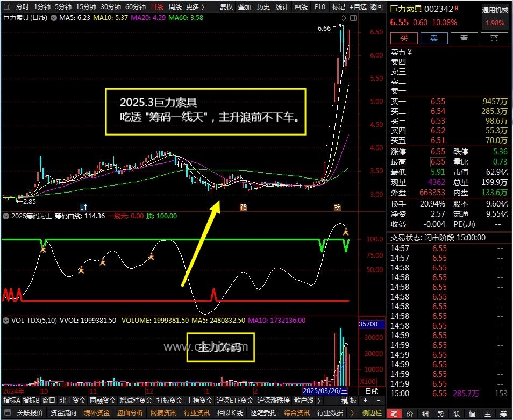513x420 pixels.
Task: Select the 日线 daily period
Action: [157, 7]
